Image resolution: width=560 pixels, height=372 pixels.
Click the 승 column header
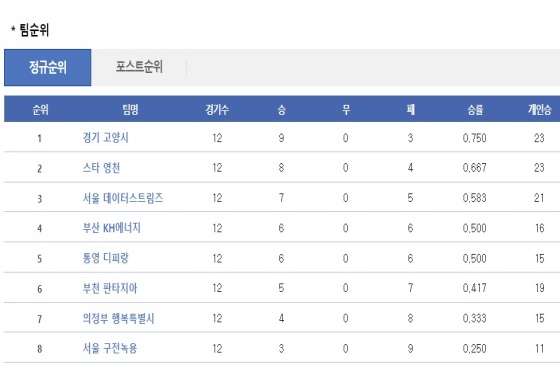pos(281,110)
